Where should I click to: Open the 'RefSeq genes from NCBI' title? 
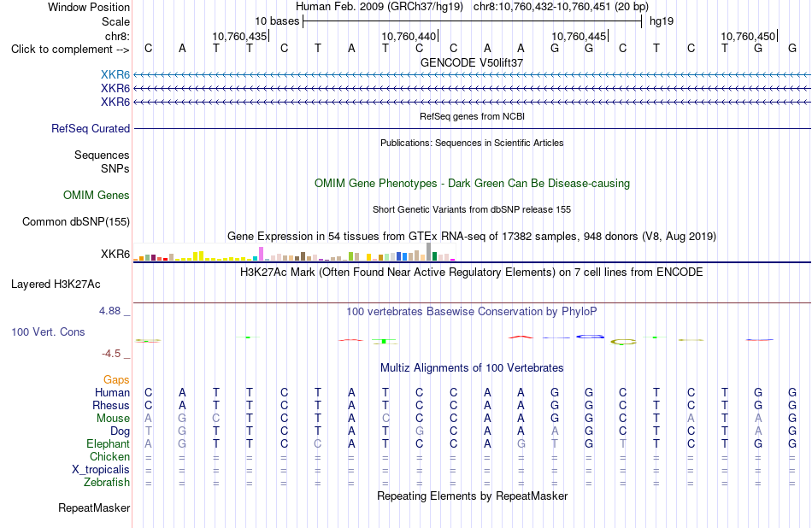coord(473,116)
